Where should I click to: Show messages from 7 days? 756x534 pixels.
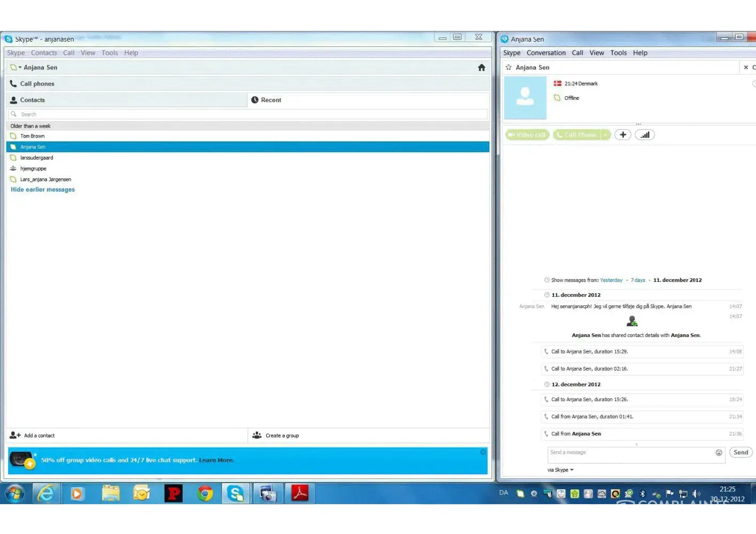[638, 280]
